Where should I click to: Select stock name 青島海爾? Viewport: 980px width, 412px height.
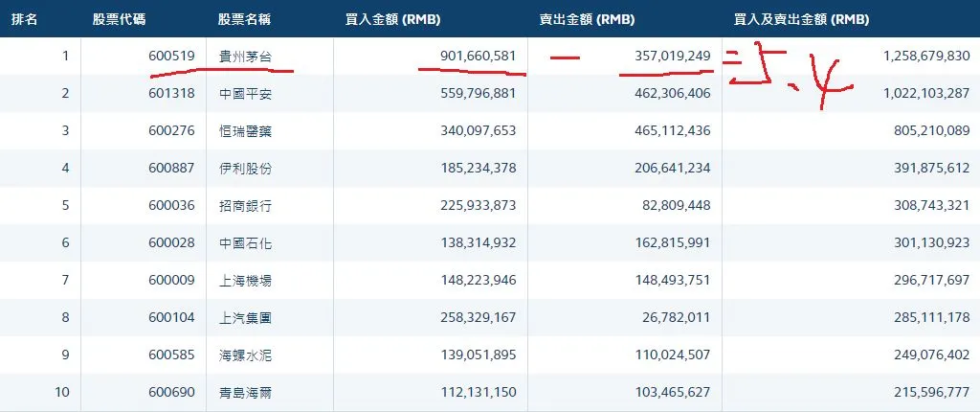(x=244, y=393)
